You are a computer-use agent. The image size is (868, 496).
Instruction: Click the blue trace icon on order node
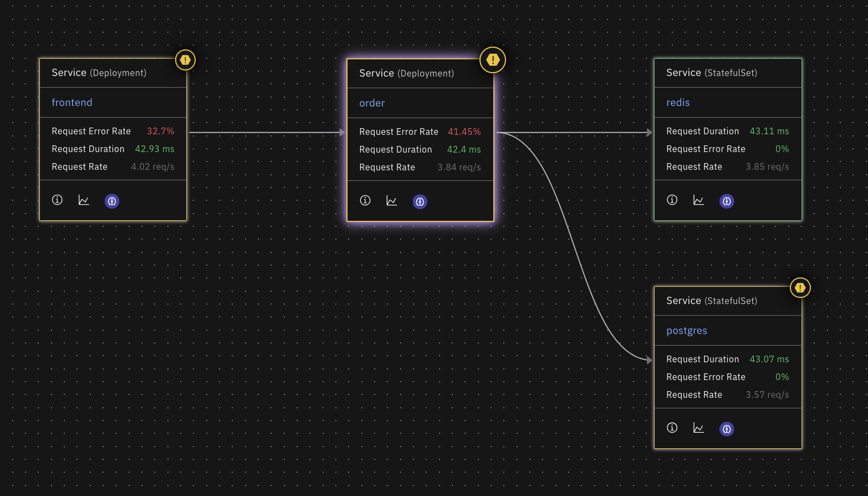click(x=420, y=201)
